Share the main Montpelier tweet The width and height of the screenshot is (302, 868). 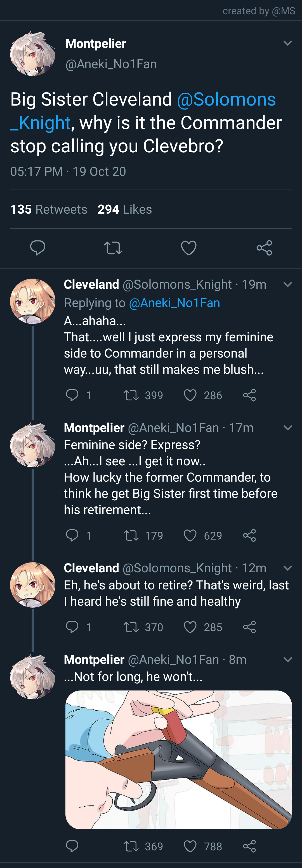click(x=264, y=248)
